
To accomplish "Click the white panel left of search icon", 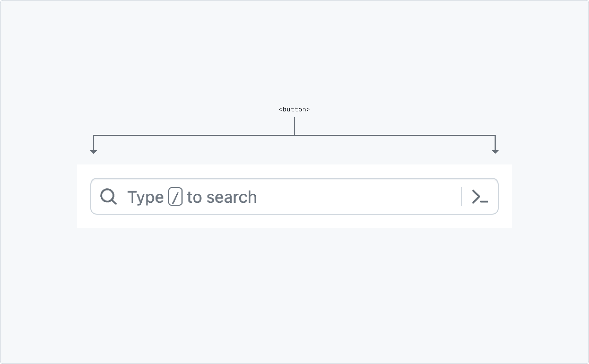I will [84, 197].
